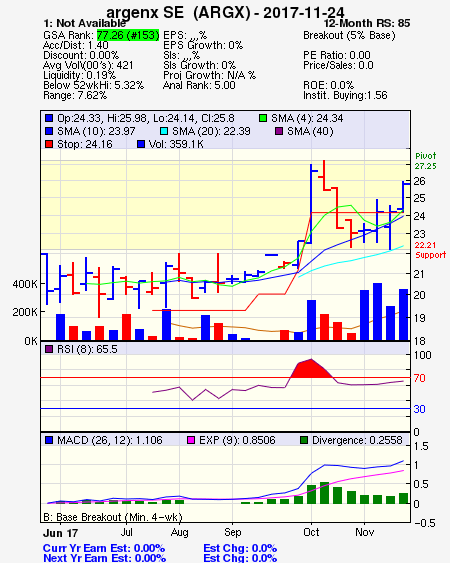Click the EPS Growth: 0% text

click(203, 45)
